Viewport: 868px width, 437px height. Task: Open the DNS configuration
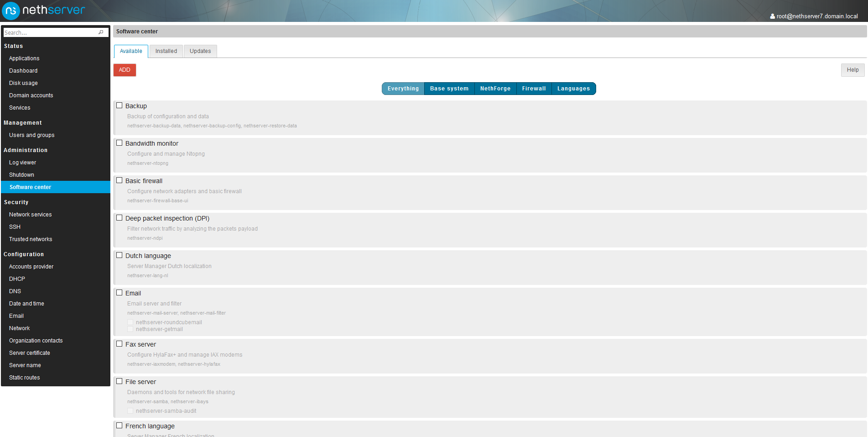pos(15,291)
